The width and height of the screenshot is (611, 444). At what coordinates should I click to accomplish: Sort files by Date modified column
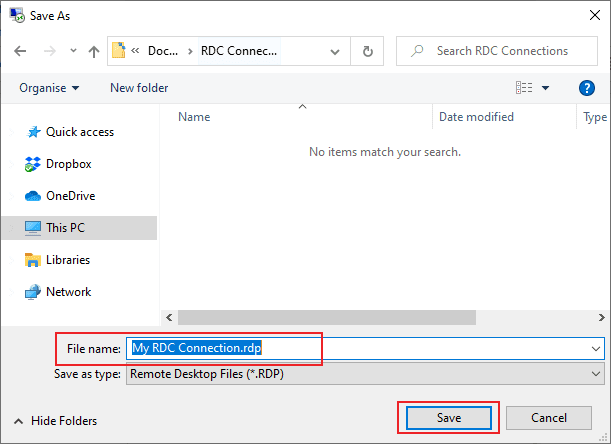pos(476,117)
